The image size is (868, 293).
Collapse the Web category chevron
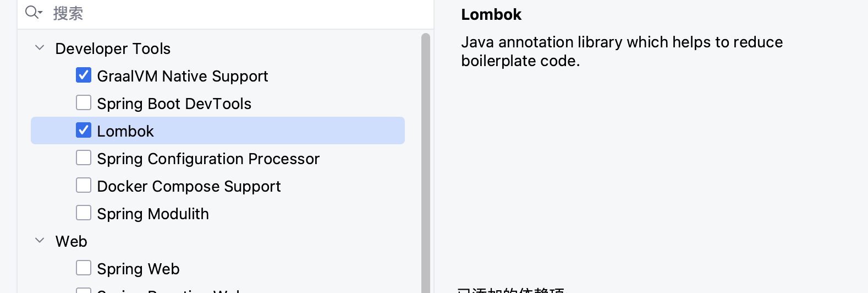[40, 241]
